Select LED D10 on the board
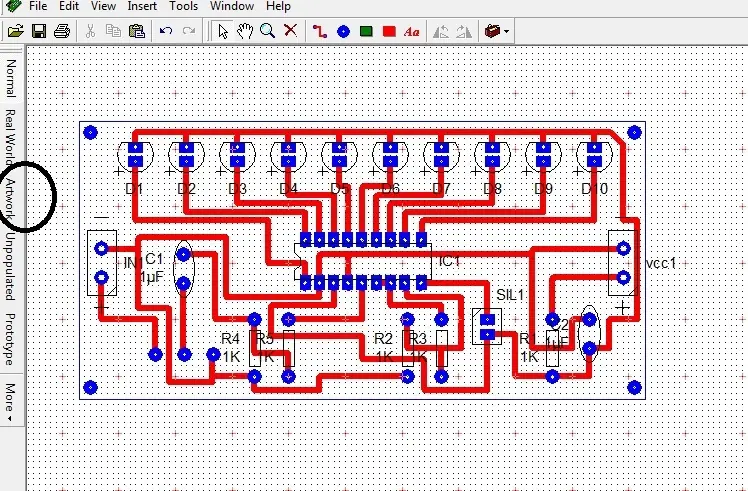748x491 pixels. tap(594, 155)
